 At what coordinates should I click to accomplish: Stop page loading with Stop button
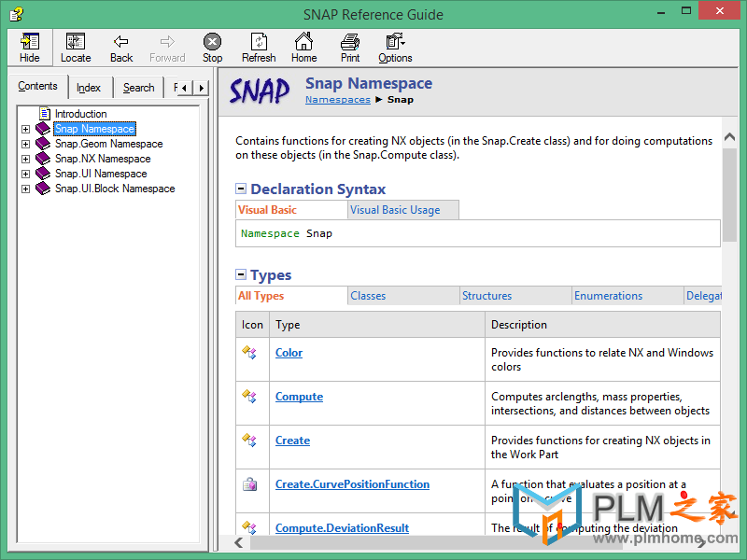(x=212, y=48)
